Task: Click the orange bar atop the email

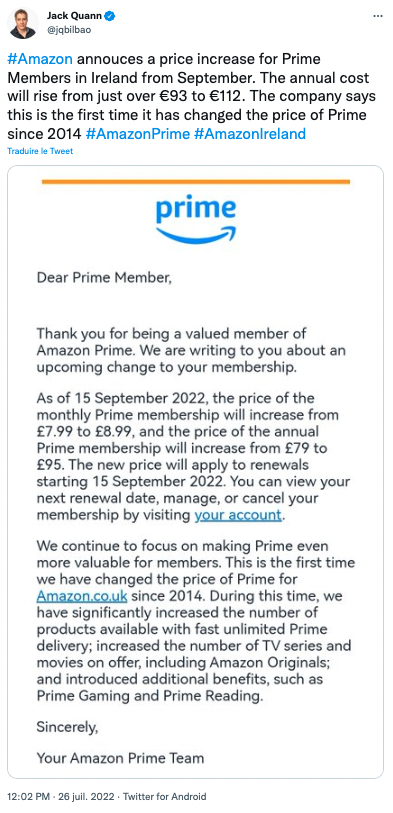Action: (196, 181)
